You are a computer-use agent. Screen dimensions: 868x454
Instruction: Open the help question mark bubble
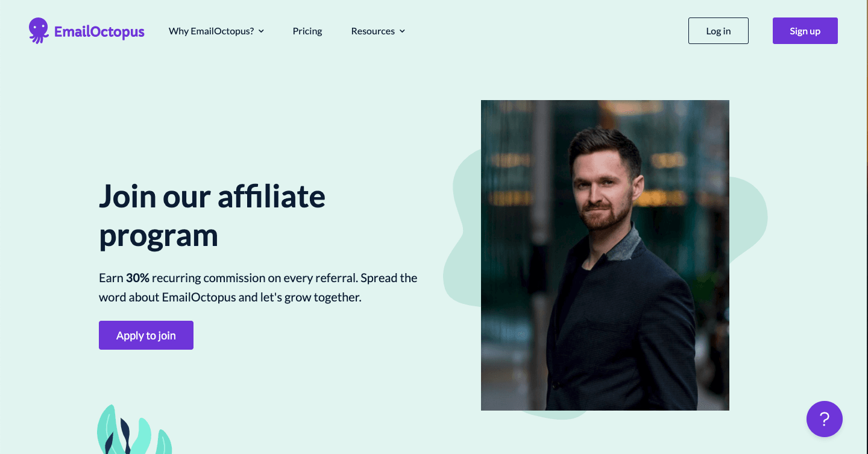point(825,419)
